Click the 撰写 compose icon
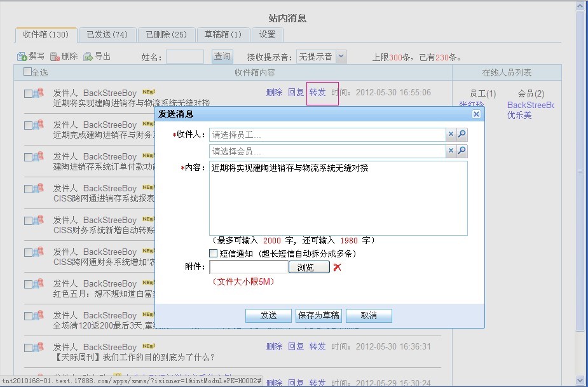This screenshot has width=588, height=387. (22, 57)
